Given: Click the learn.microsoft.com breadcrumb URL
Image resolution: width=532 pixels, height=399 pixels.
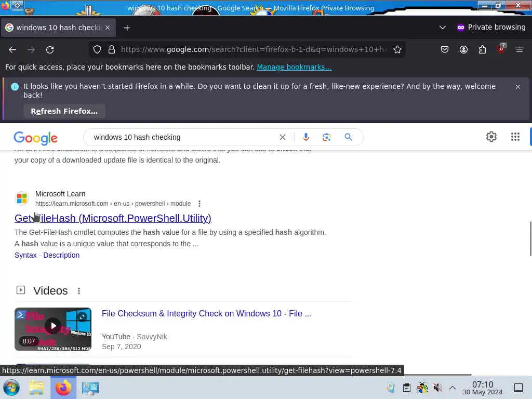Looking at the screenshot, I should pyautogui.click(x=113, y=204).
